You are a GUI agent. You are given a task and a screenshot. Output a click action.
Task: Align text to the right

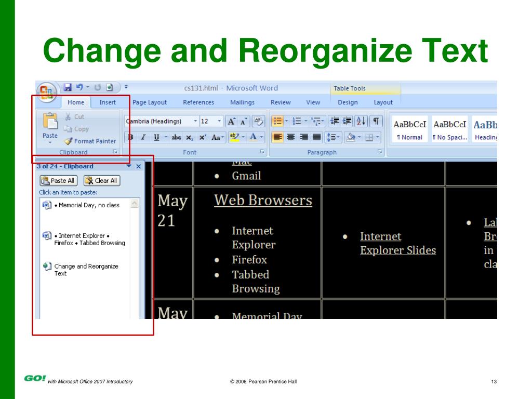coord(303,137)
